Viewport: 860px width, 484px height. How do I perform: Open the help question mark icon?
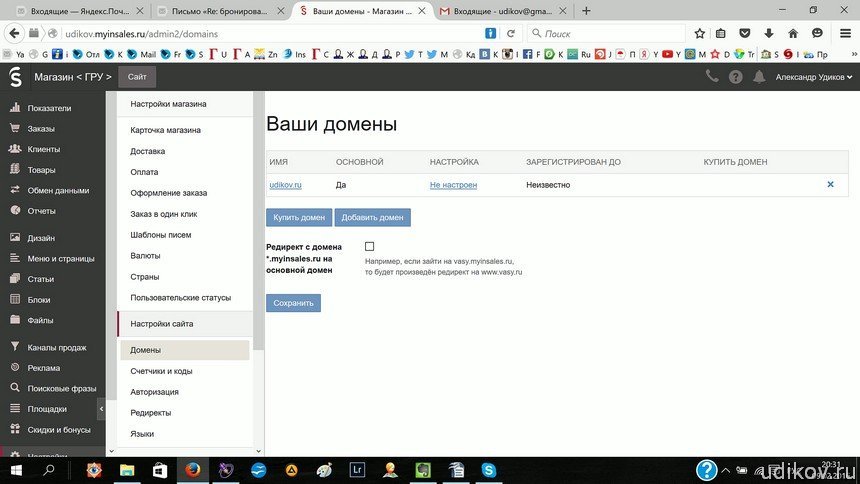[736, 76]
